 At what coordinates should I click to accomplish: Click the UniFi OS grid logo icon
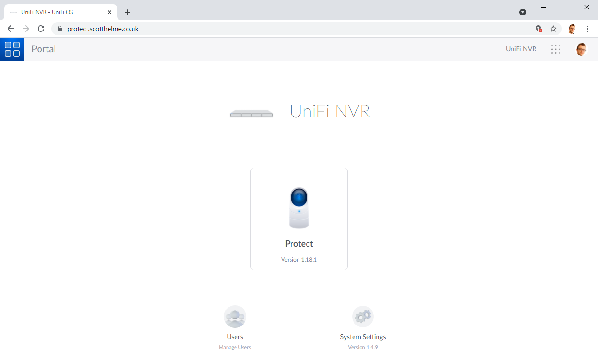coord(12,49)
